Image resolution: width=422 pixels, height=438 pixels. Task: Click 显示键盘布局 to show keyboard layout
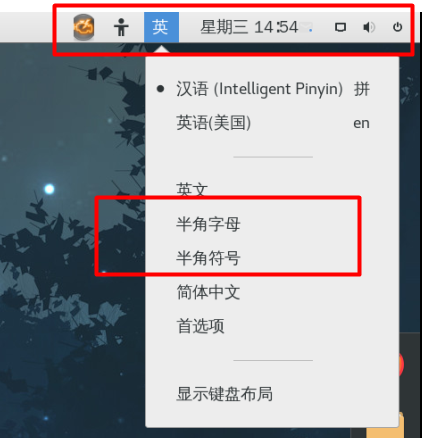225,394
